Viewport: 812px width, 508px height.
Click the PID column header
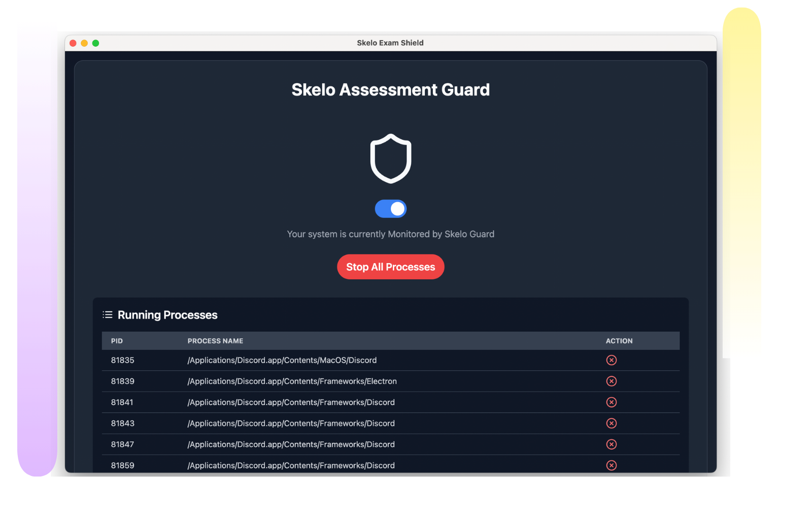pos(117,341)
